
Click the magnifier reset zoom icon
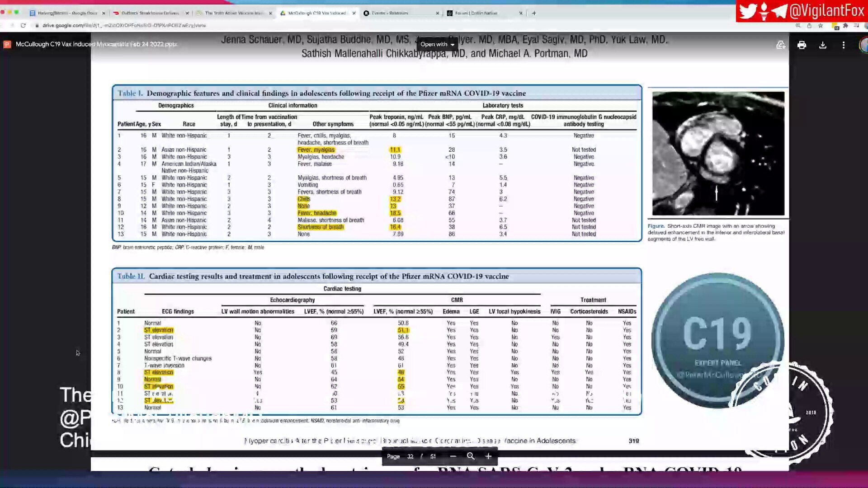click(471, 456)
